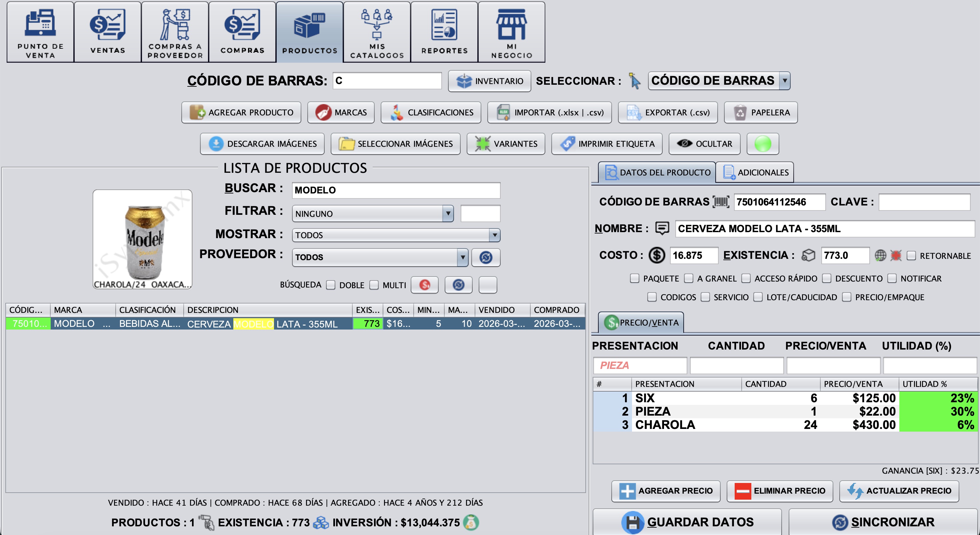Screen dimensions: 980x535
Task: Expand the Filtrar Ninguno dropdown
Action: [x=372, y=213]
